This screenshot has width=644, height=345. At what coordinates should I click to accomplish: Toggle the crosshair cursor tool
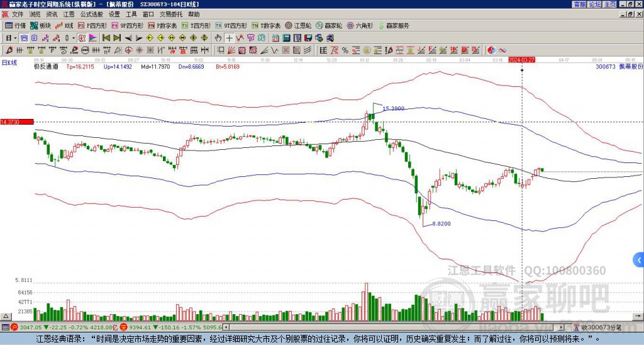pos(229,38)
